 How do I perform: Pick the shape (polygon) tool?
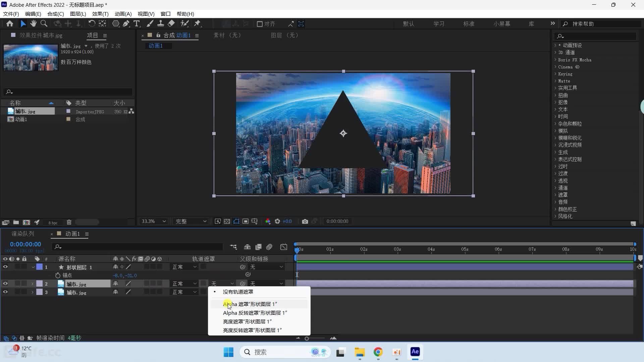(x=115, y=24)
